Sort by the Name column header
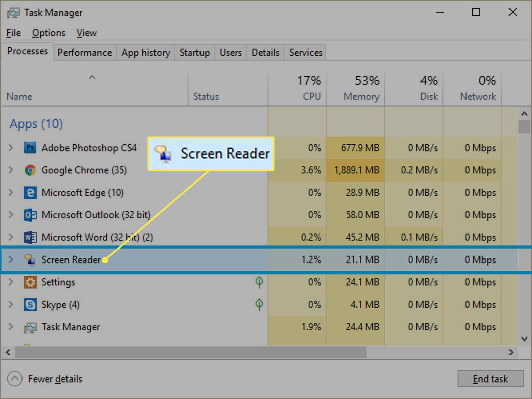Image resolution: width=532 pixels, height=399 pixels. (94, 89)
